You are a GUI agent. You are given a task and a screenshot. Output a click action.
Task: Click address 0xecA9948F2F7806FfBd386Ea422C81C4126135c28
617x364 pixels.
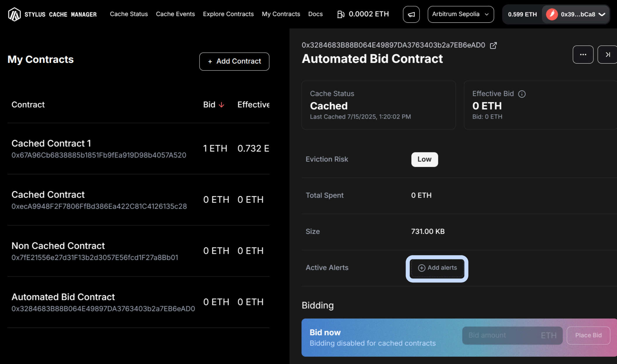tap(99, 206)
